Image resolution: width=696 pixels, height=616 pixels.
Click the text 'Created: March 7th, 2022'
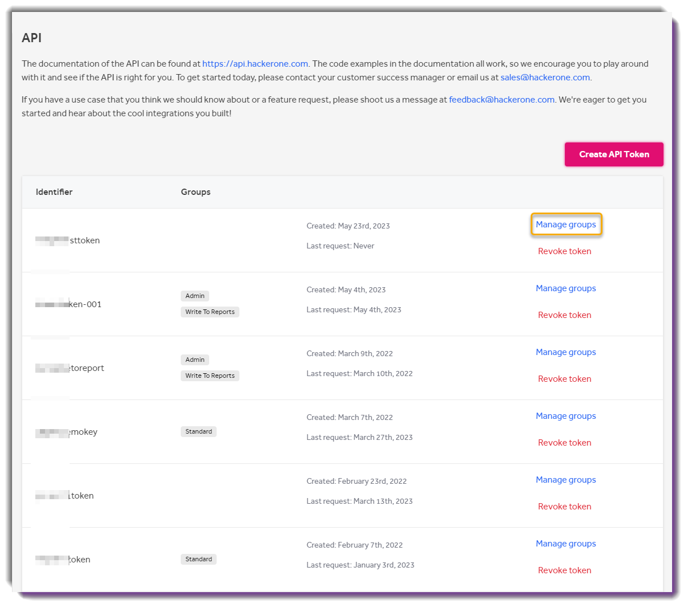tap(350, 418)
